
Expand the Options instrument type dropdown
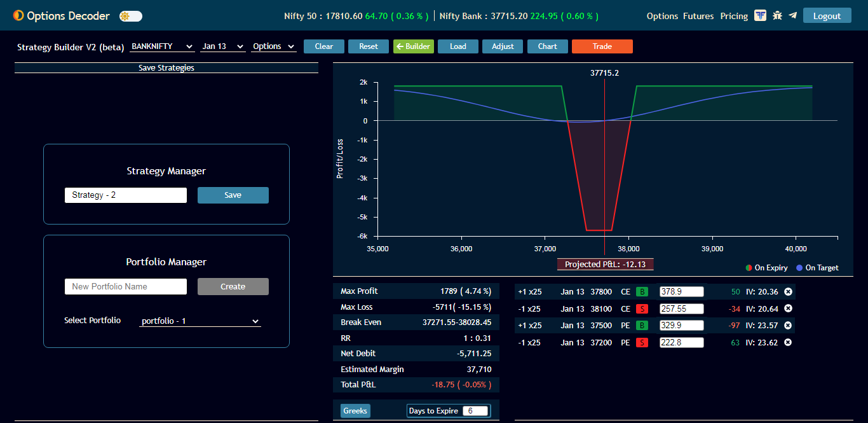tap(274, 46)
